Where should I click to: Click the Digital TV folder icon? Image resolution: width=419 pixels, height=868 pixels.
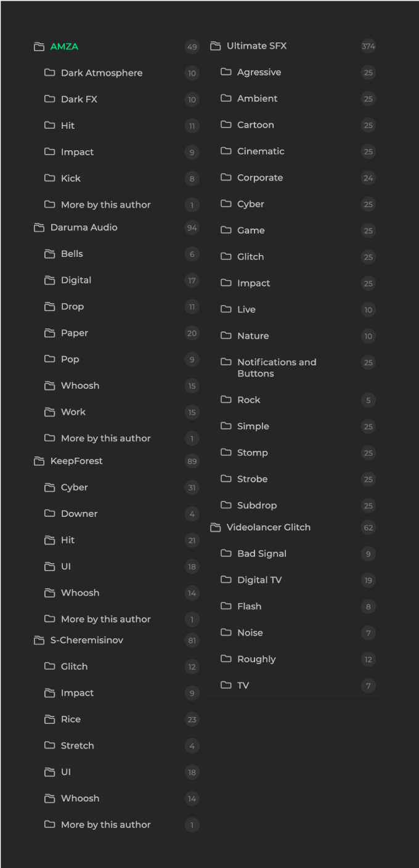226,580
